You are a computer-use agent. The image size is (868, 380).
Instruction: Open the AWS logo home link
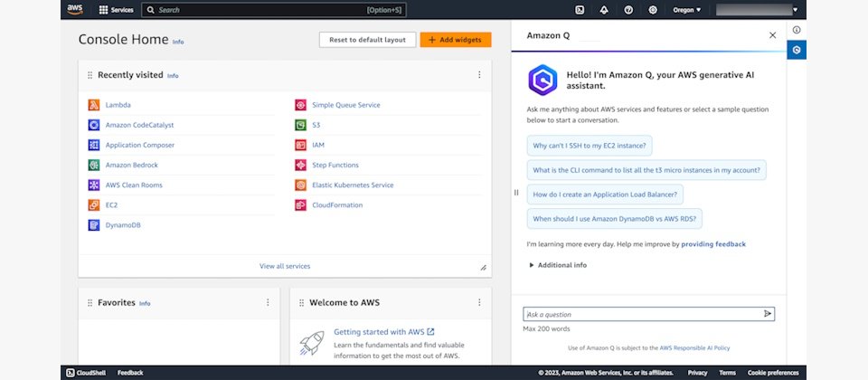click(75, 9)
